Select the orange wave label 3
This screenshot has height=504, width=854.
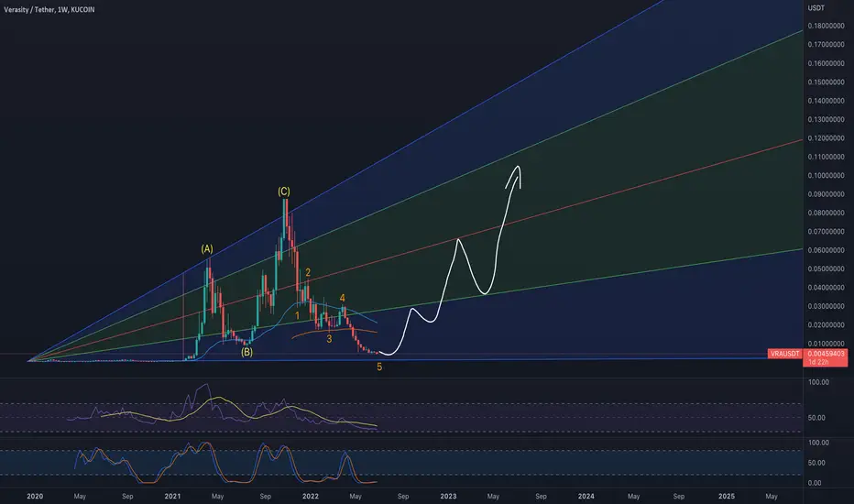click(x=329, y=339)
